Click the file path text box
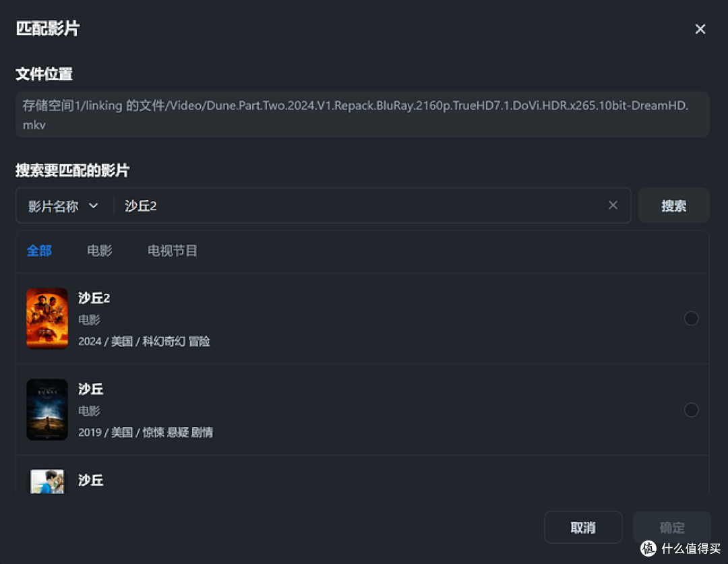 click(362, 115)
